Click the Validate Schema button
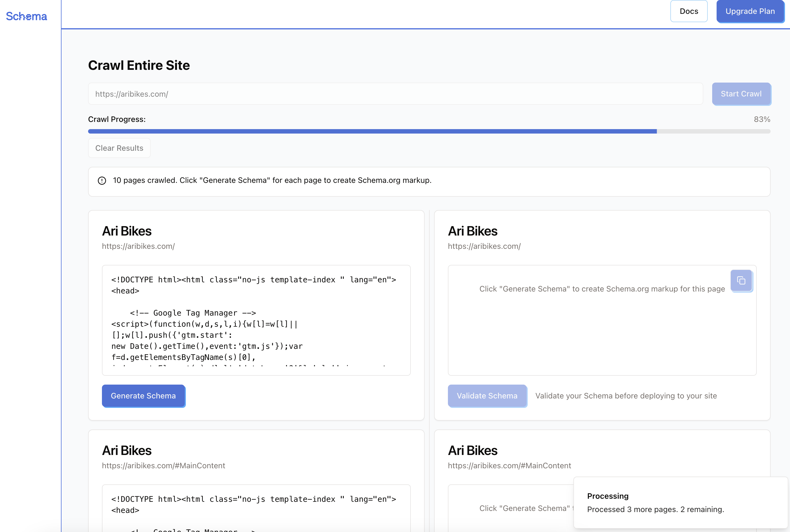790x532 pixels. [487, 396]
